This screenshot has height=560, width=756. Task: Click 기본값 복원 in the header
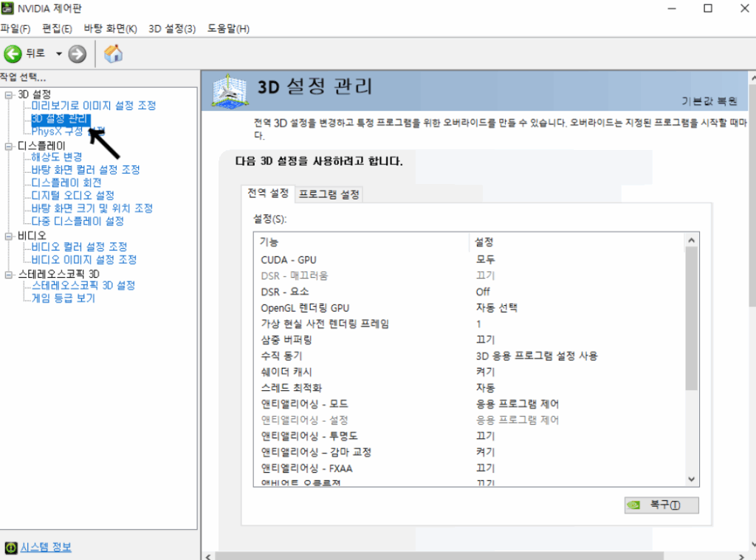coord(709,100)
